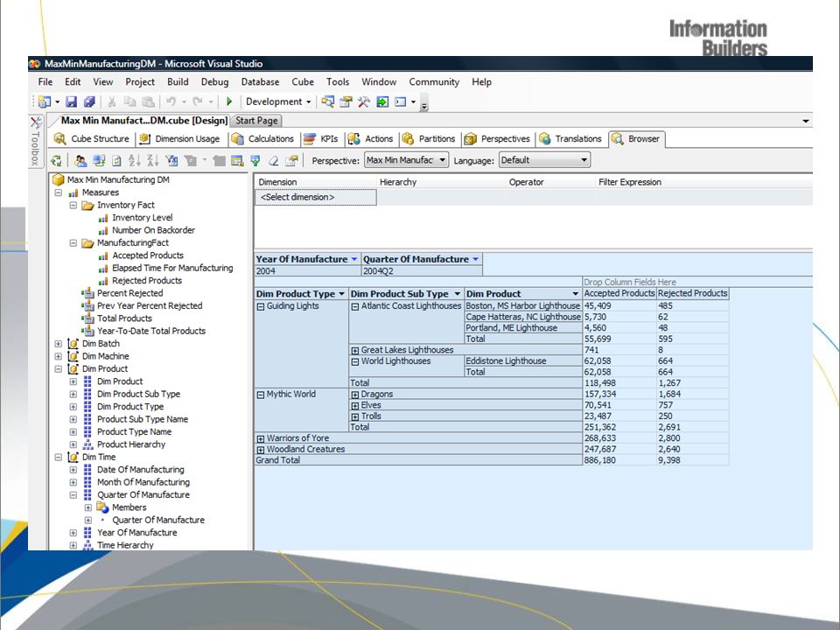The image size is (840, 630).
Task: Click the Refresh icon in browser toolbar
Action: (116, 160)
